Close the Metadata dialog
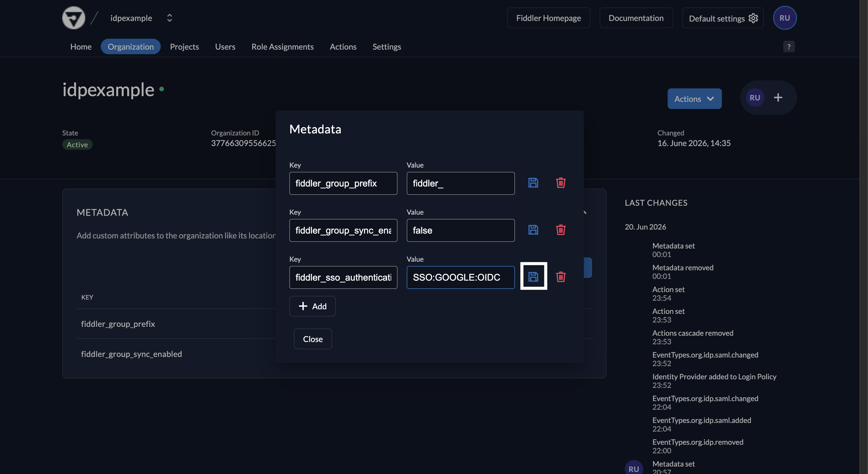The height and width of the screenshot is (474, 868). [313, 339]
